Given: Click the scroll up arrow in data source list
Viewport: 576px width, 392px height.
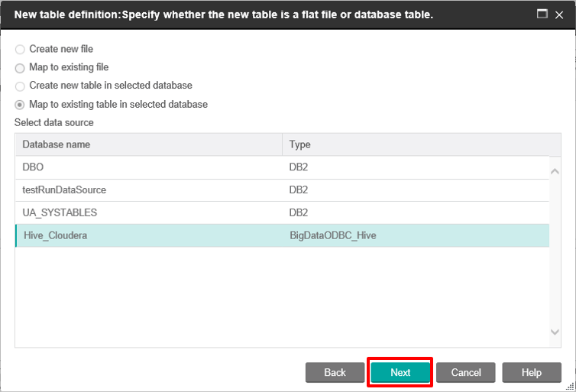Looking at the screenshot, I should (x=555, y=171).
